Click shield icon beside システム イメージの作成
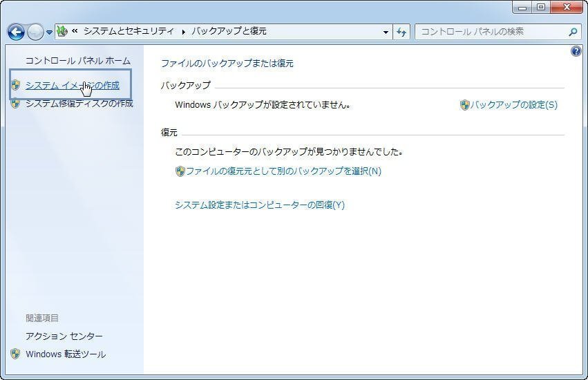 click(15, 85)
